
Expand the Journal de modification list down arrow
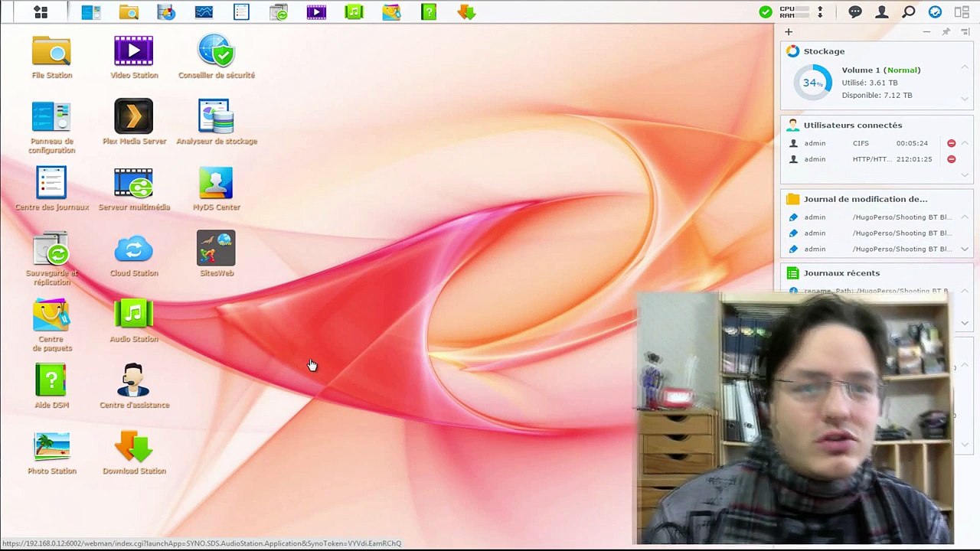965,249
